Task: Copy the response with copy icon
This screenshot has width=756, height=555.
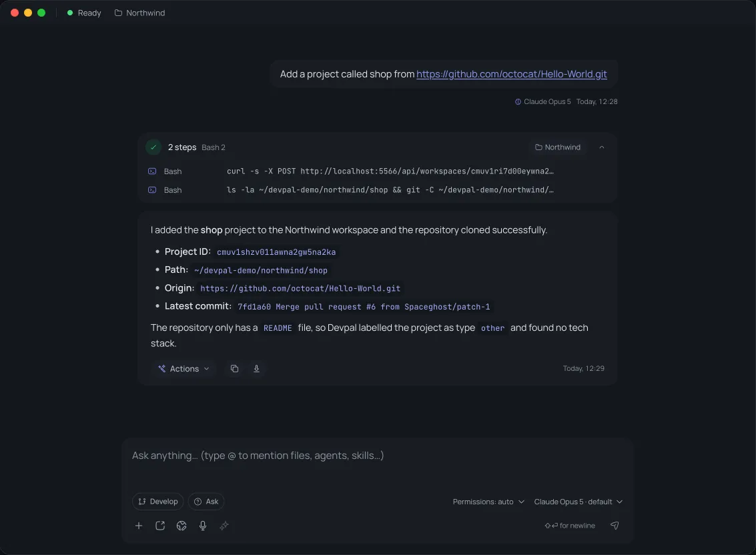Action: 234,368
